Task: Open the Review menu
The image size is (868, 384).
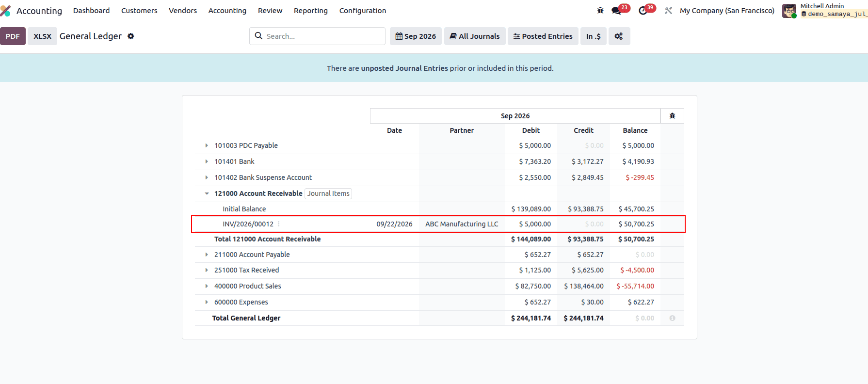Action: click(270, 11)
